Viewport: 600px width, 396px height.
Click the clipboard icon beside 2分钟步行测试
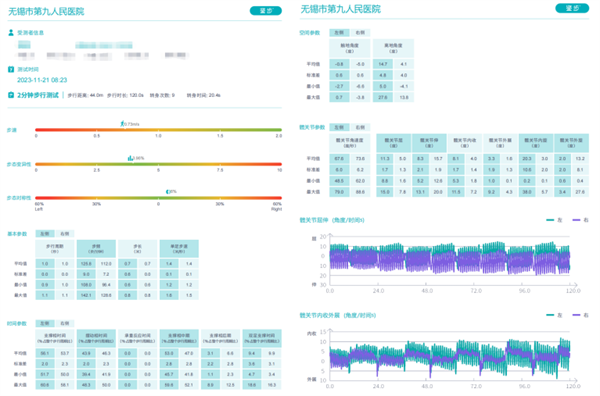tap(11, 95)
